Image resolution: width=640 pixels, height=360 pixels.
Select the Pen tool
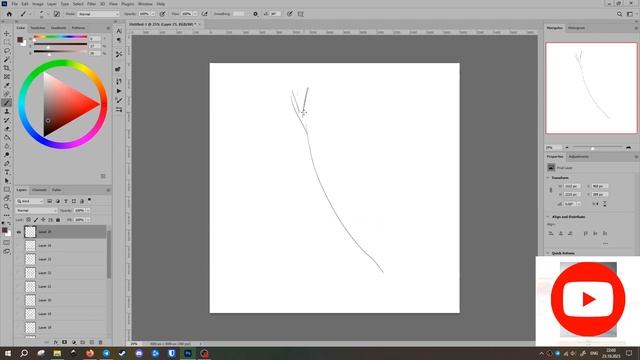(7, 164)
